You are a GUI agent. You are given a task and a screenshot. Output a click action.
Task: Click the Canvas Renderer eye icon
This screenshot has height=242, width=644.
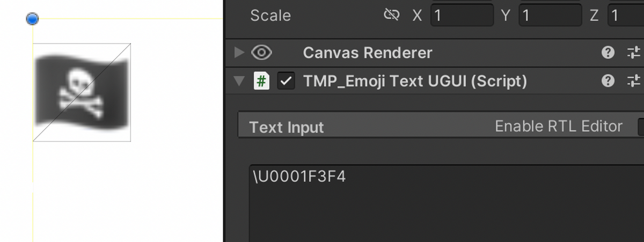pyautogui.click(x=261, y=53)
